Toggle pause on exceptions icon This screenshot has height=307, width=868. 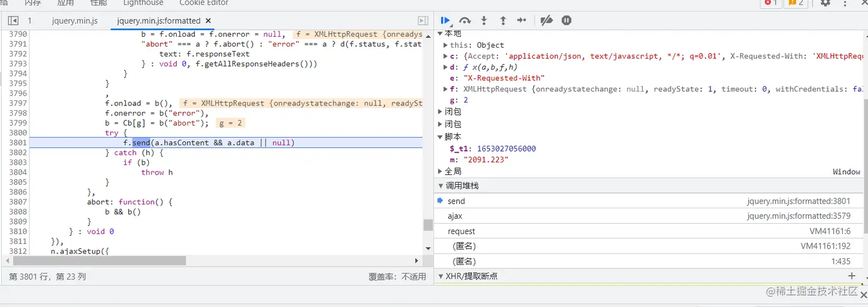pyautogui.click(x=567, y=21)
